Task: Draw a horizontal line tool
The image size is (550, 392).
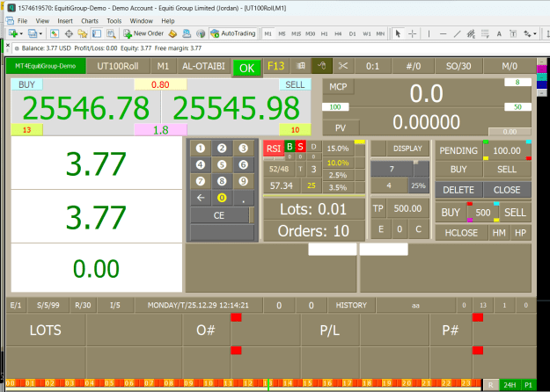Action: point(443,33)
